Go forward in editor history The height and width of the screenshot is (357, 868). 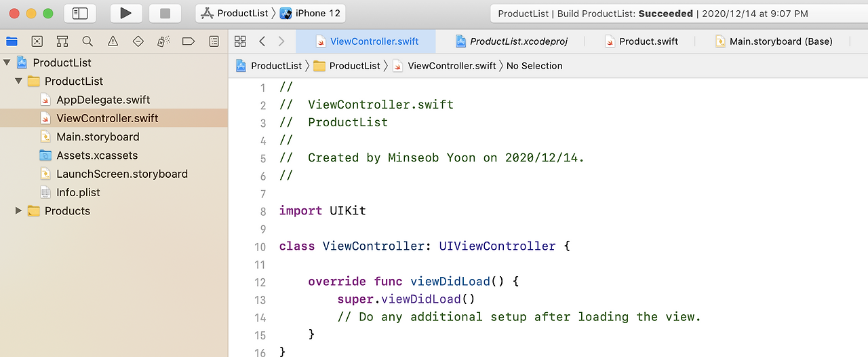[281, 41]
